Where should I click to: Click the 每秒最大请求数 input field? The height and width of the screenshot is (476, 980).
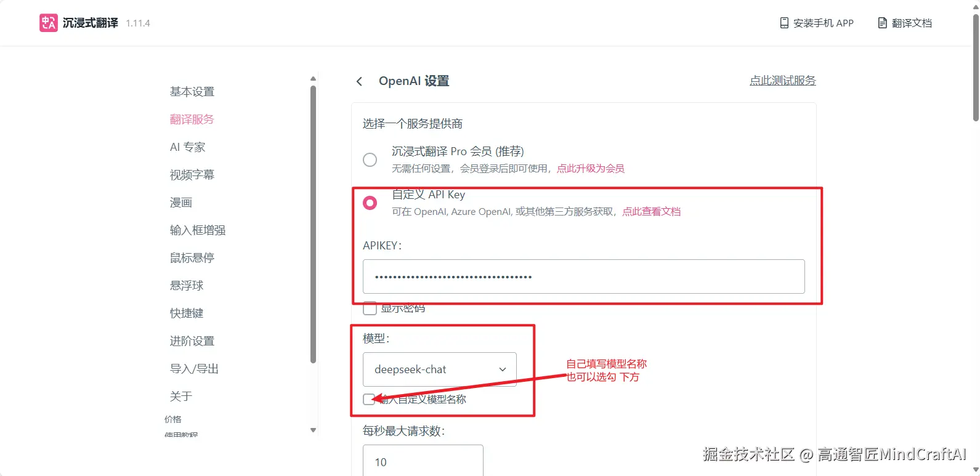pos(423,461)
